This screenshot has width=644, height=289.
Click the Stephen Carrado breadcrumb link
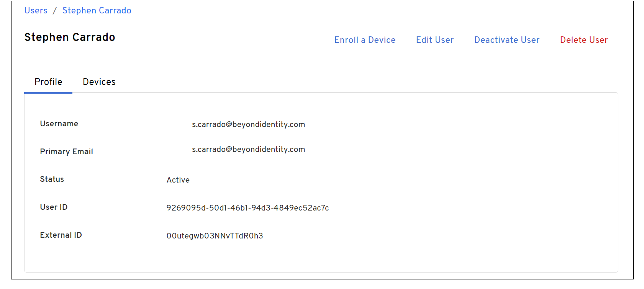97,11
